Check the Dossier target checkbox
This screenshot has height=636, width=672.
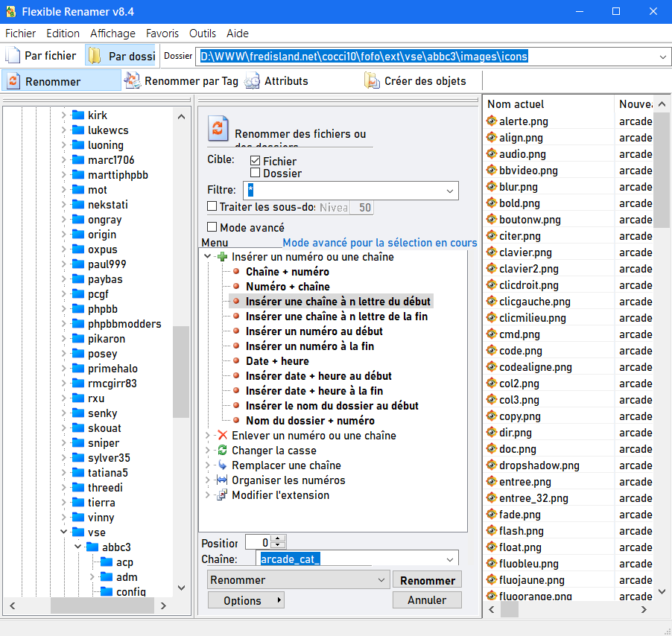pyautogui.click(x=255, y=173)
